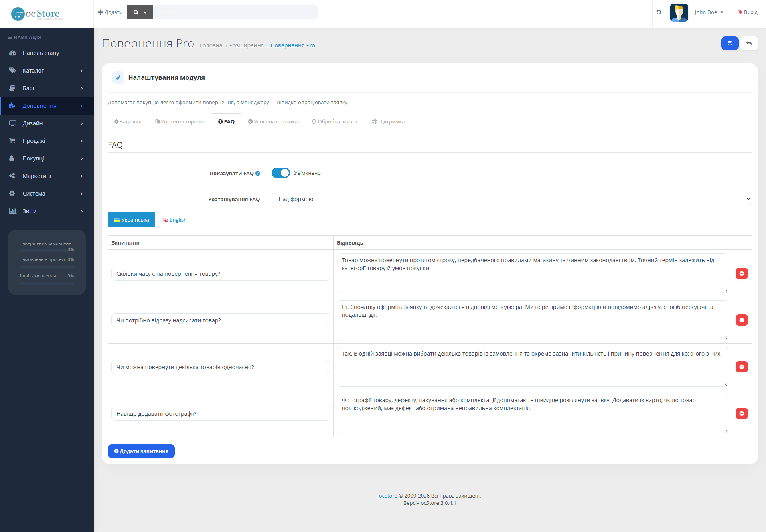Open the John Doe user menu

[709, 12]
